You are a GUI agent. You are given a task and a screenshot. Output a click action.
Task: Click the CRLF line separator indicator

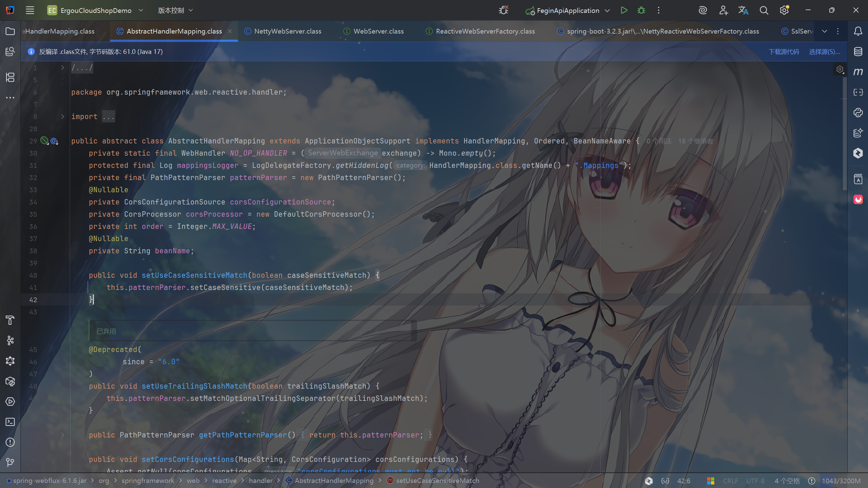pyautogui.click(x=730, y=481)
